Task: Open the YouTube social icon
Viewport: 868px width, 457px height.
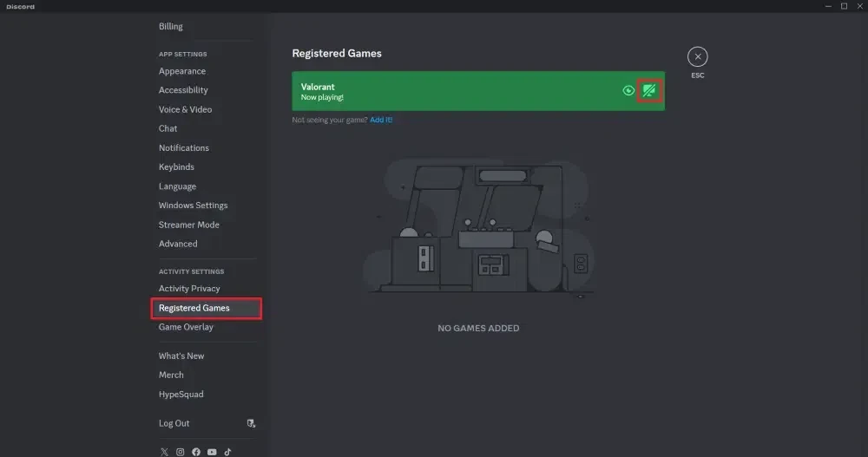Action: click(212, 452)
